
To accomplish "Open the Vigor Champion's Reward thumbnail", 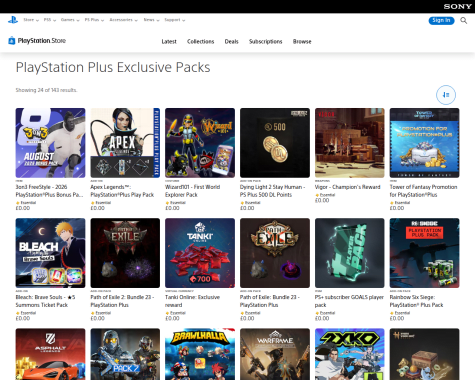I will pos(350,143).
